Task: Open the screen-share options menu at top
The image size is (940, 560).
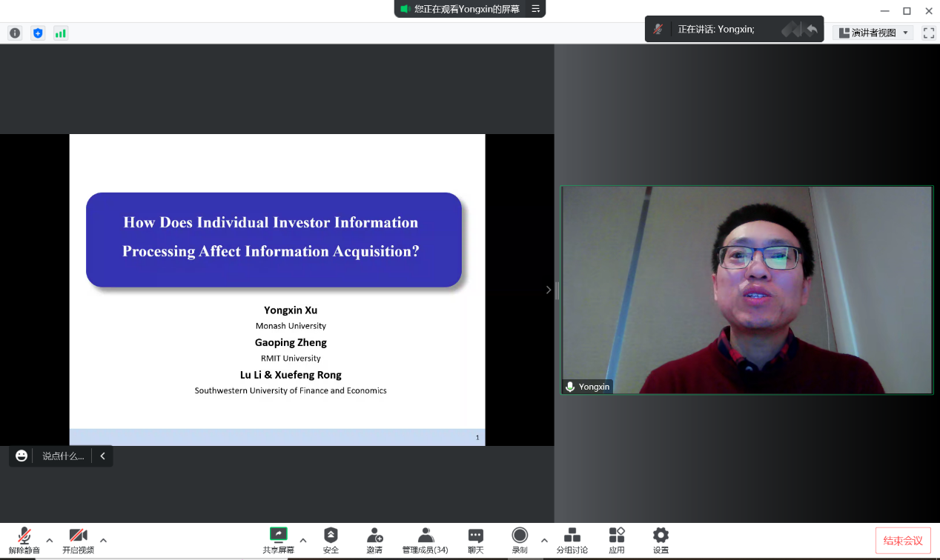Action: [536, 9]
